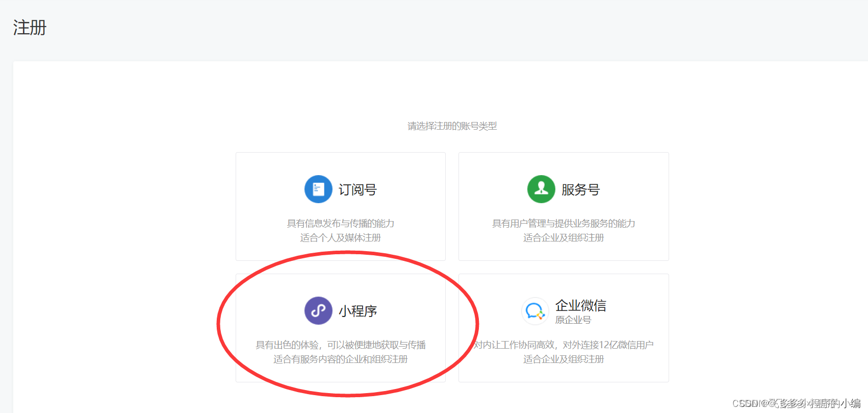The height and width of the screenshot is (413, 868).
Task: Click 适合企业及组织注册 under 企业微信
Action: 564,359
